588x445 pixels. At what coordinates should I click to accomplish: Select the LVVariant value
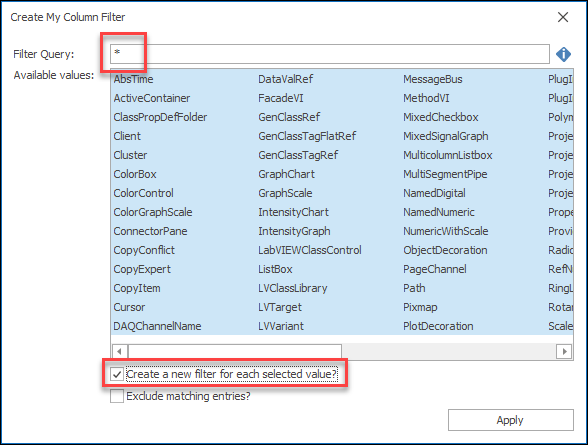(x=281, y=326)
